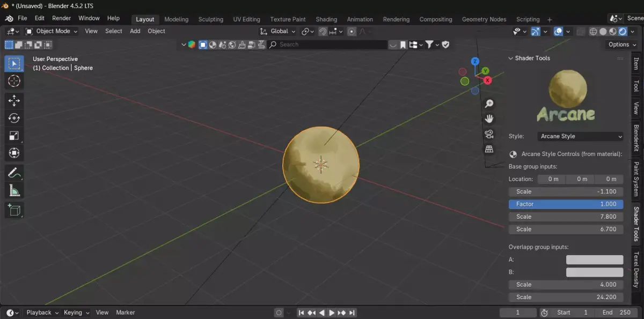The image size is (644, 319).
Task: Open the Playback dropdown
Action: (x=42, y=313)
